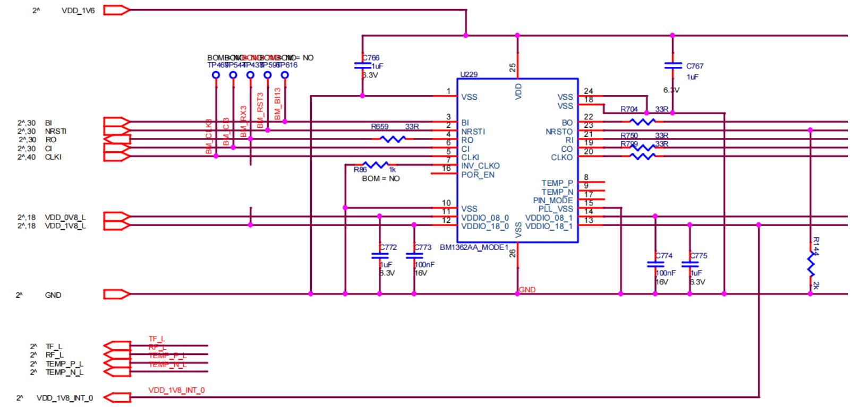
Task: Select capacitor C775 symbol
Action: click(x=690, y=264)
